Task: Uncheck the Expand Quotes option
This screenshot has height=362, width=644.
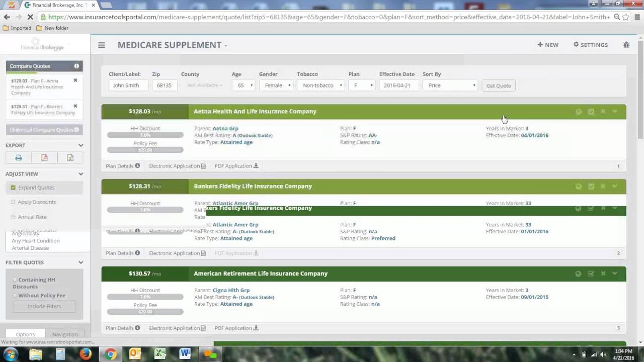Action: [13, 188]
